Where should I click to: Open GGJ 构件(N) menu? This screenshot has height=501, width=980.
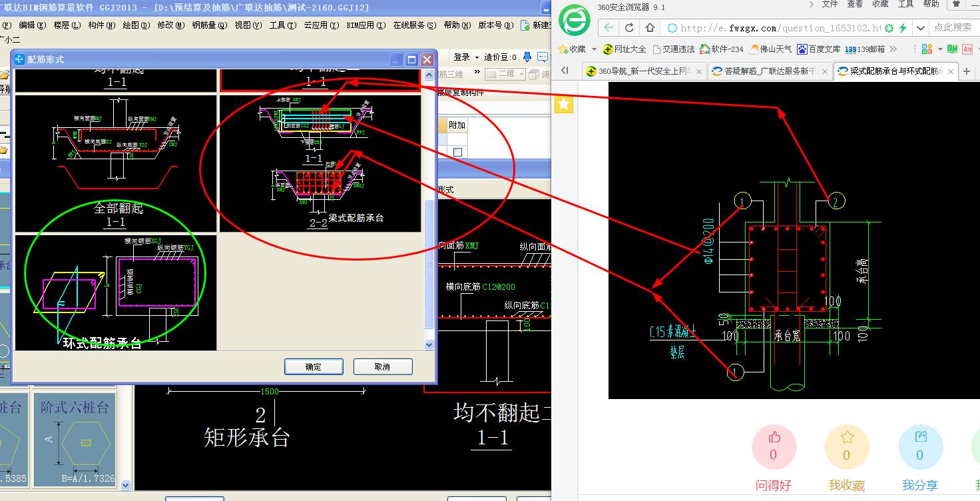(102, 25)
